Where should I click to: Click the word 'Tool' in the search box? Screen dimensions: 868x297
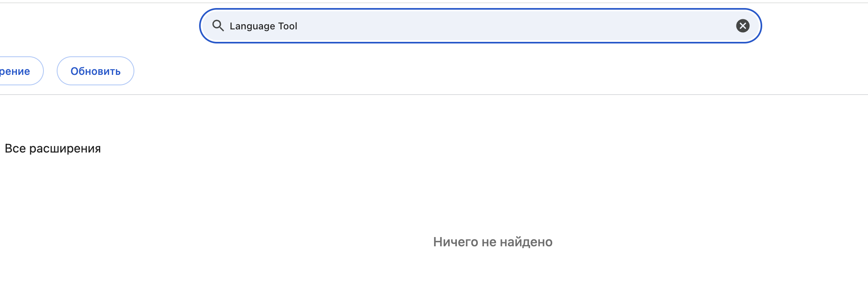click(288, 26)
